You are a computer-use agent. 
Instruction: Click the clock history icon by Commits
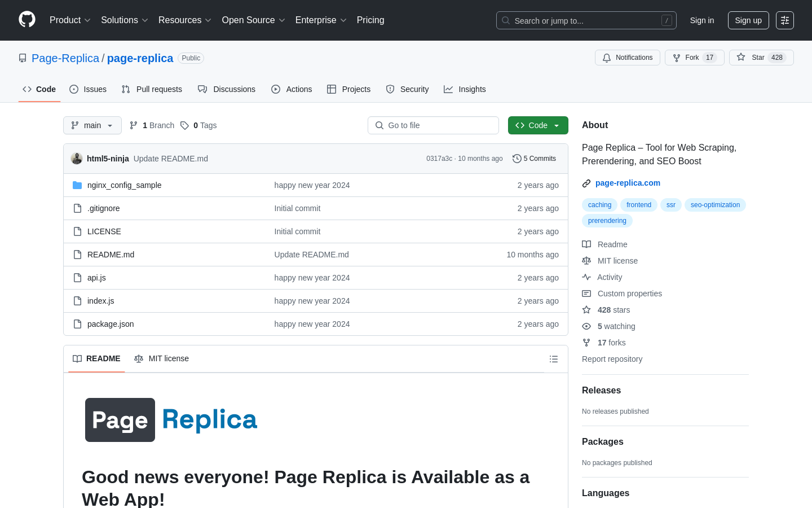pyautogui.click(x=517, y=159)
